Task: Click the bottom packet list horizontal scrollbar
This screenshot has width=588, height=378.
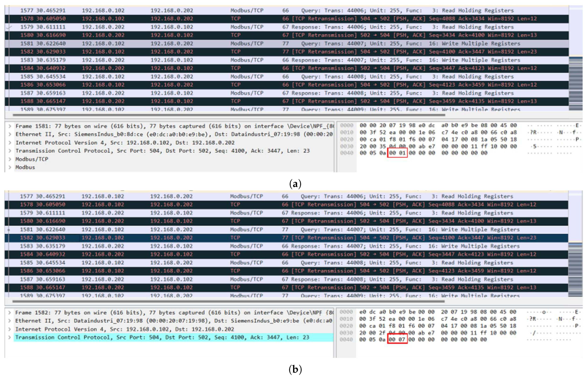Action: pos(229,301)
